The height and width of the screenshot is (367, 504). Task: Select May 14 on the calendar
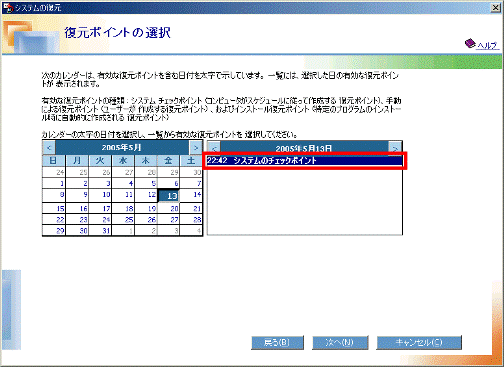pos(191,195)
